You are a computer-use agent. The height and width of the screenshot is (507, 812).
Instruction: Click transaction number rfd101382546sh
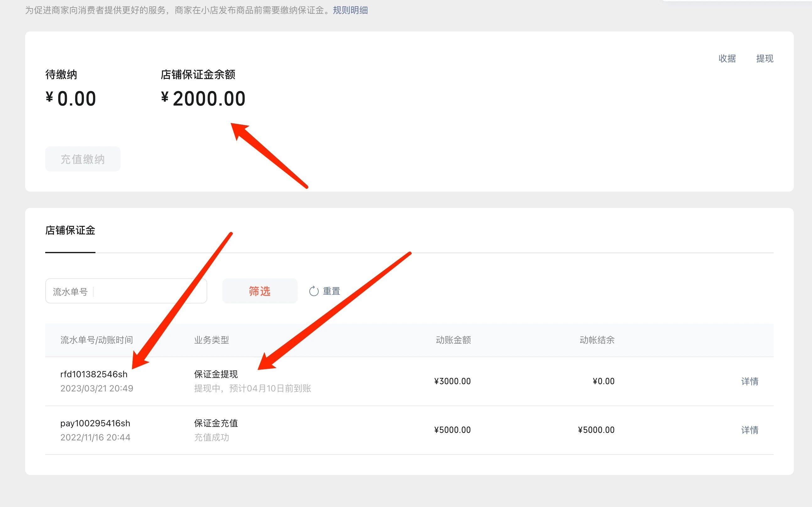point(94,374)
